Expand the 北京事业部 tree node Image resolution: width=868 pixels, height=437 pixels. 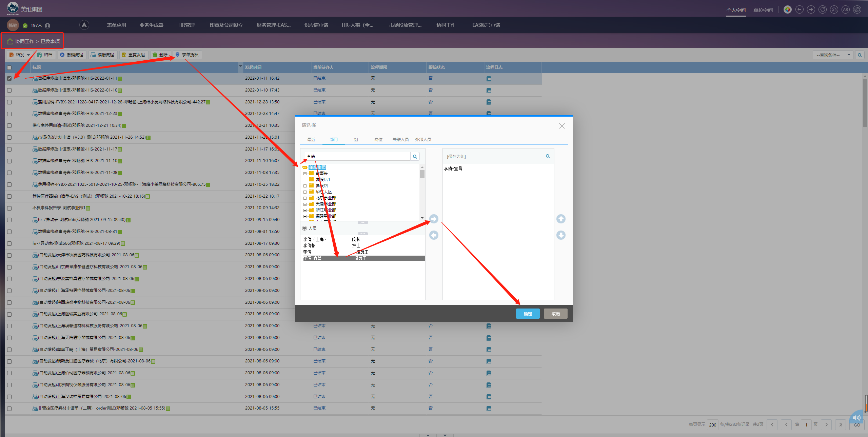[305, 198]
